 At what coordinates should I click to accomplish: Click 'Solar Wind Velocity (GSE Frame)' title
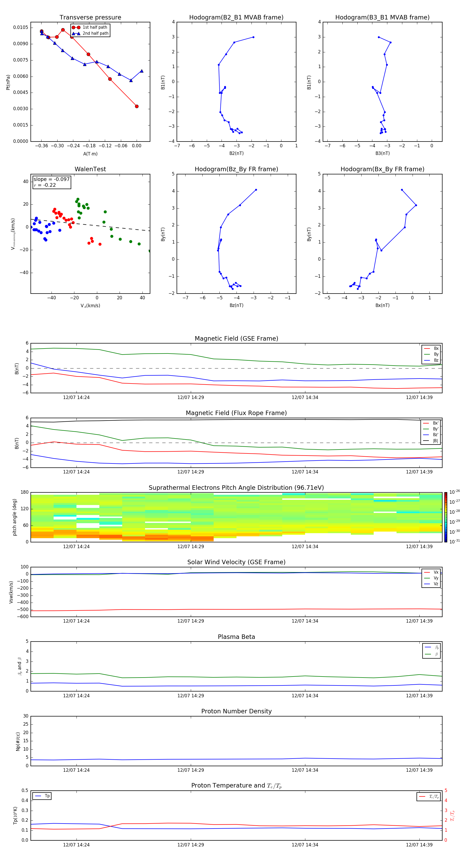pyautogui.click(x=236, y=562)
